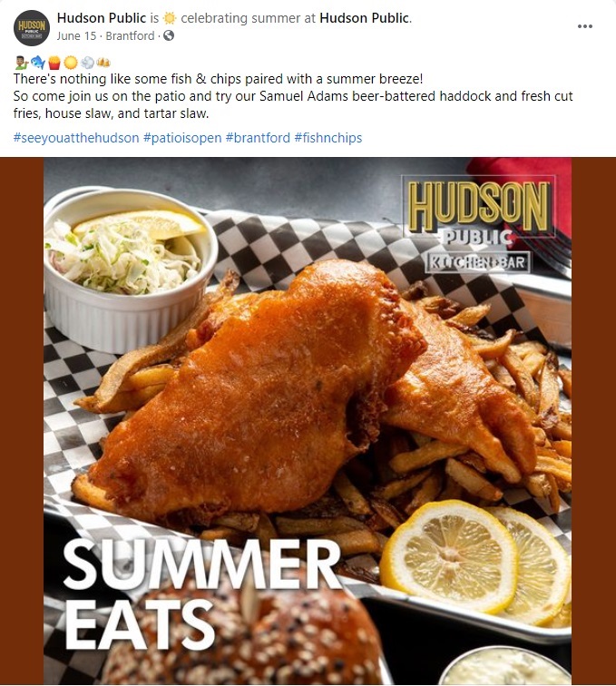Open the #seeyouatthehudson hashtag

pos(76,138)
